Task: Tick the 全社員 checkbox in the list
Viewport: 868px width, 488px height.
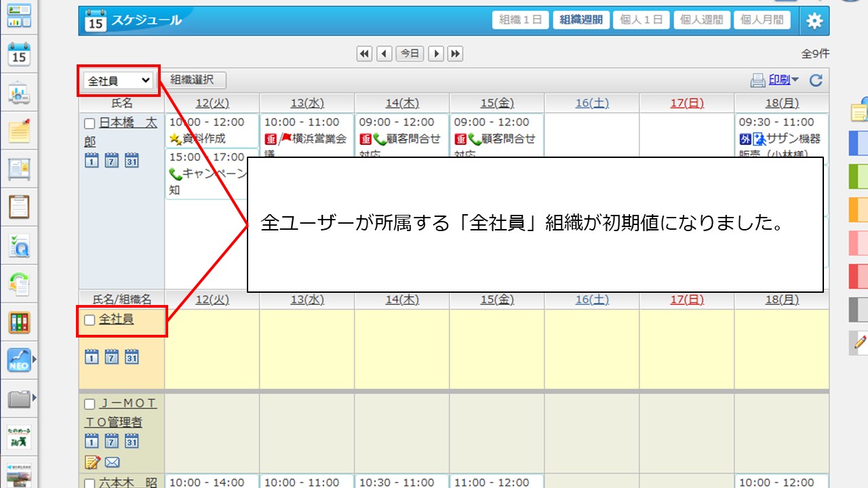Action: click(x=90, y=321)
